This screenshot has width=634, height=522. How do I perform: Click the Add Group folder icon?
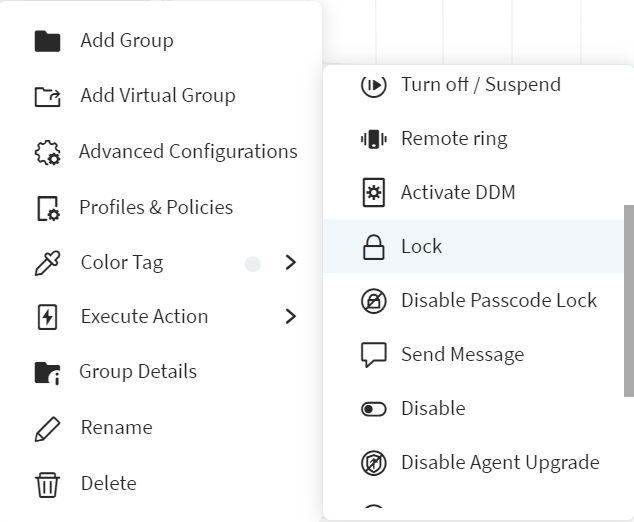pyautogui.click(x=47, y=41)
